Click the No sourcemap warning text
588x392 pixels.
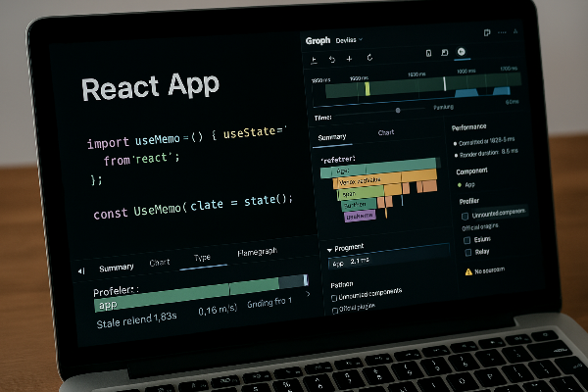coord(489,270)
